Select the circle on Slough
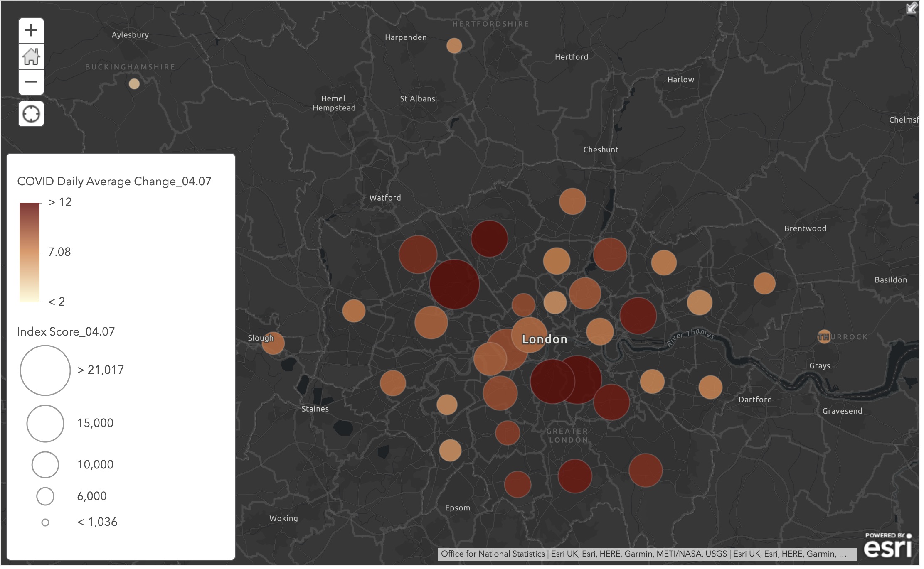This screenshot has height=569, width=924. pos(273,343)
